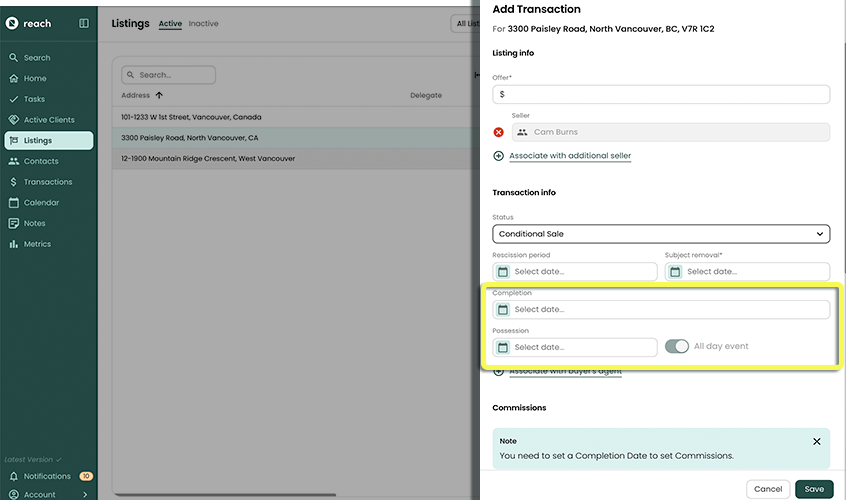Sort by Address column arrow
This screenshot has width=846, height=500.
[x=159, y=95]
